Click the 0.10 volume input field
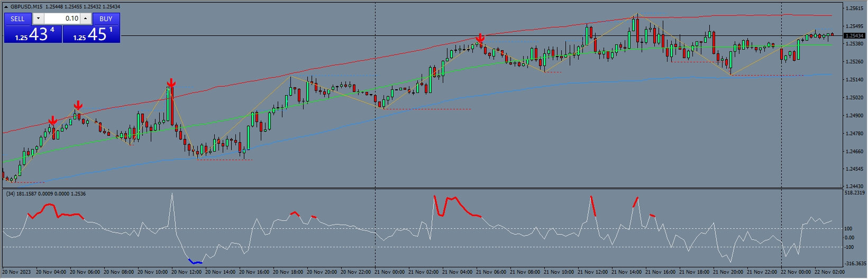868x279 pixels. click(x=62, y=18)
